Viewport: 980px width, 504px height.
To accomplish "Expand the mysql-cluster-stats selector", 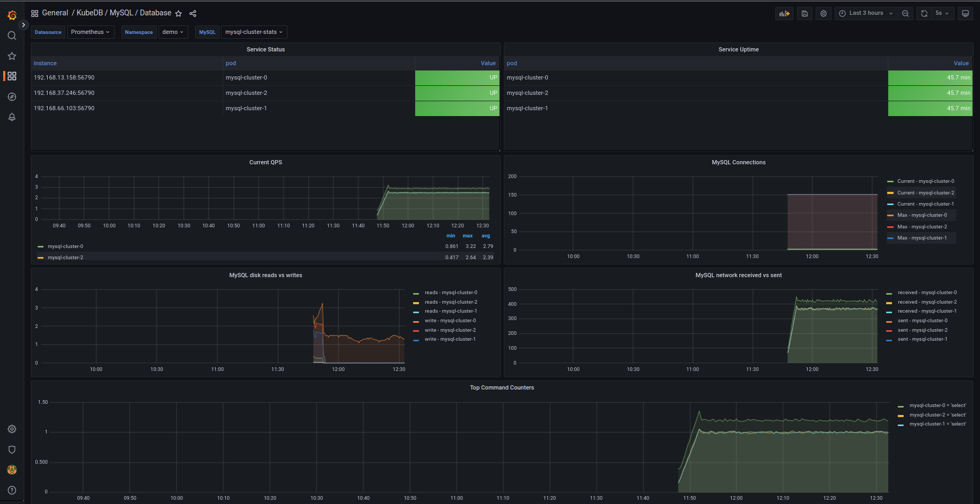I will (253, 32).
